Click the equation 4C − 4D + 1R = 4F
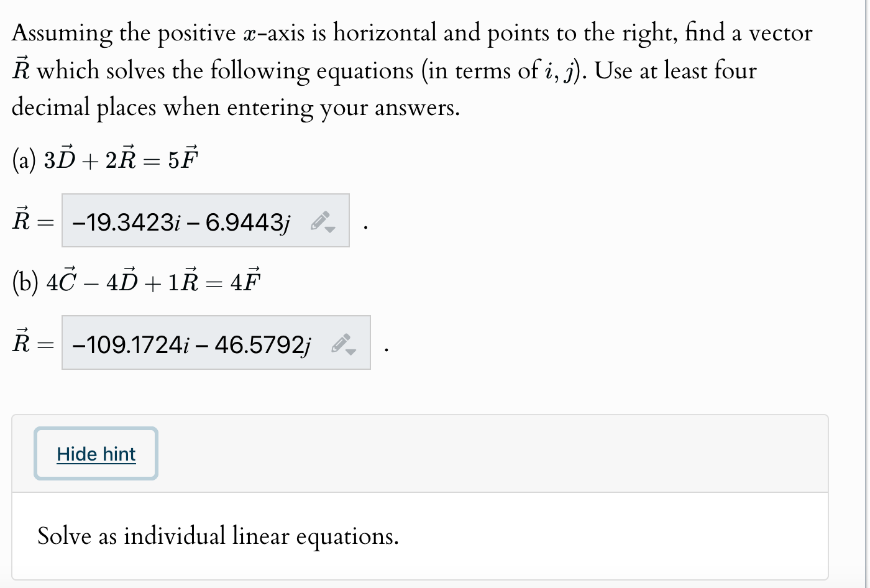This screenshot has width=870, height=588. tap(153, 282)
